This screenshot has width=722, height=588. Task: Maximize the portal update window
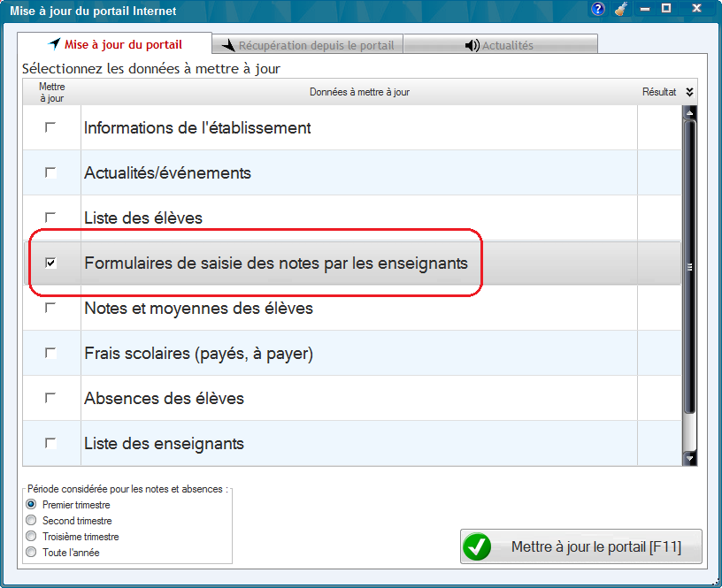[666, 9]
